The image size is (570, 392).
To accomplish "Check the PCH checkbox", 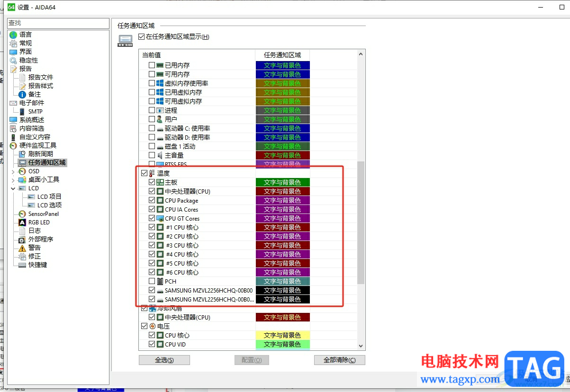I will [152, 281].
